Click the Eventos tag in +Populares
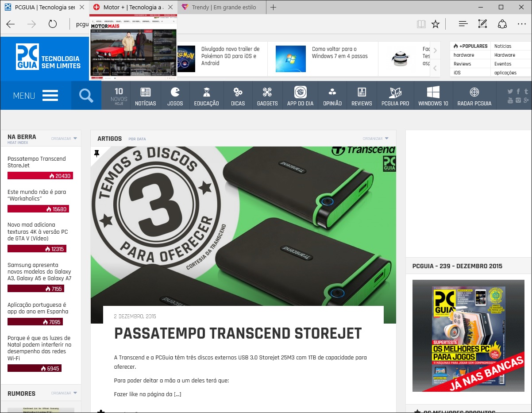 503,64
